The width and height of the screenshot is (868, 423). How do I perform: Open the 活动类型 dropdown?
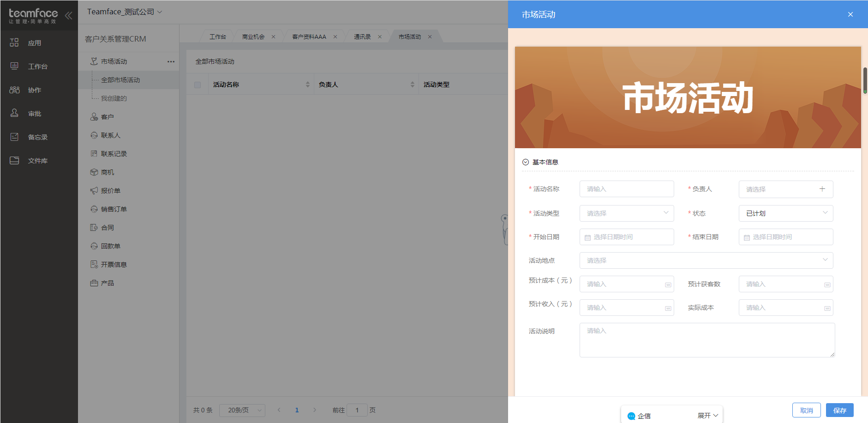click(x=626, y=213)
